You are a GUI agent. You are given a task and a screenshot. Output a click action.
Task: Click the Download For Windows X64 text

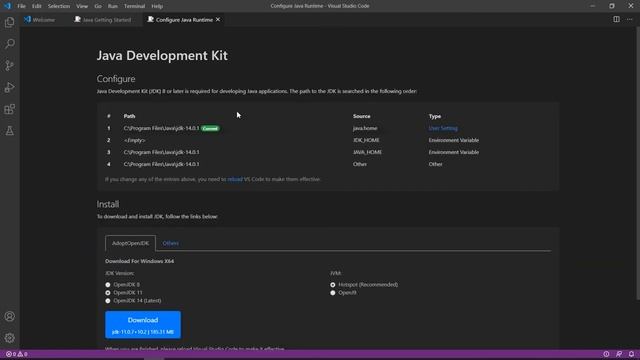[140, 261]
